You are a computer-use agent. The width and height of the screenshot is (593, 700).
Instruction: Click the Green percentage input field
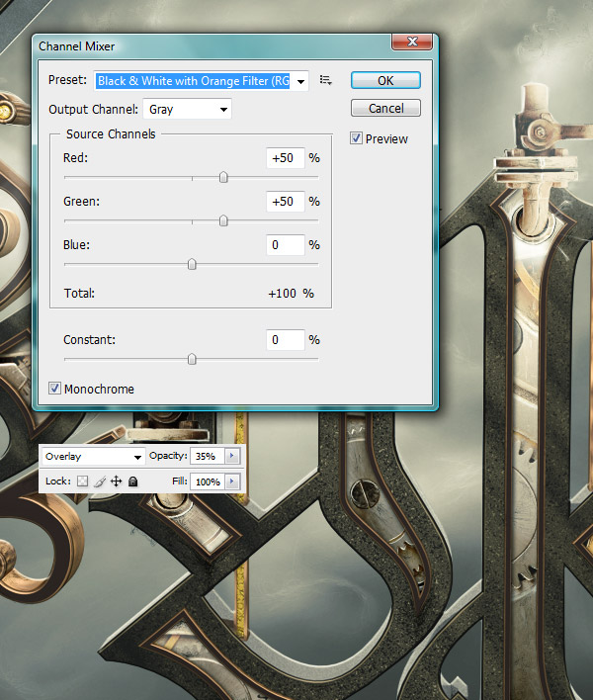[286, 202]
